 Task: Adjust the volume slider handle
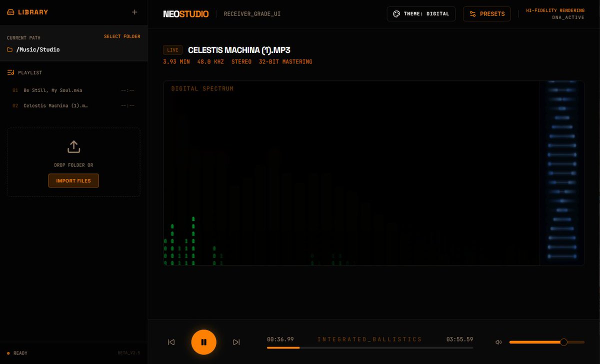click(564, 342)
